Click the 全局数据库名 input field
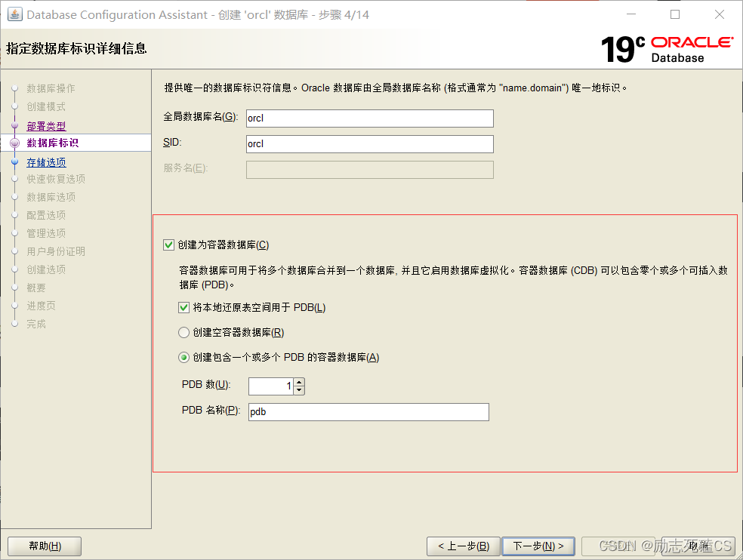This screenshot has height=560, width=743. coord(369,118)
